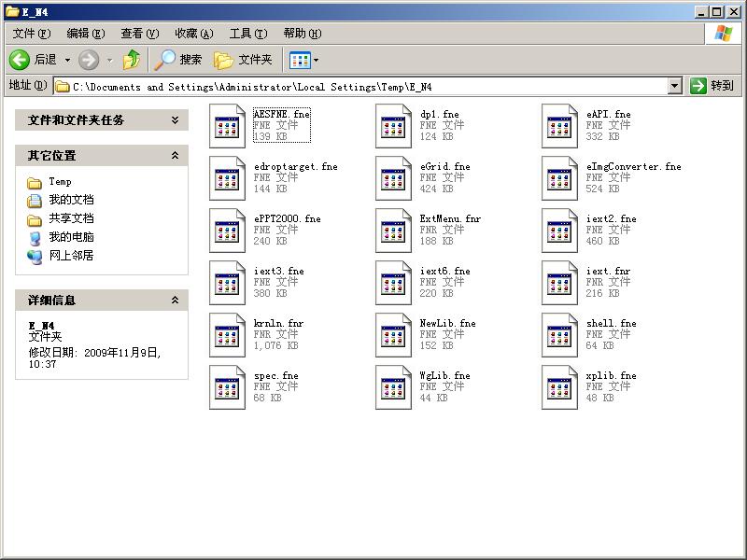This screenshot has height=560, width=747.
Task: Open the 工具(T) menu
Action: (x=248, y=34)
